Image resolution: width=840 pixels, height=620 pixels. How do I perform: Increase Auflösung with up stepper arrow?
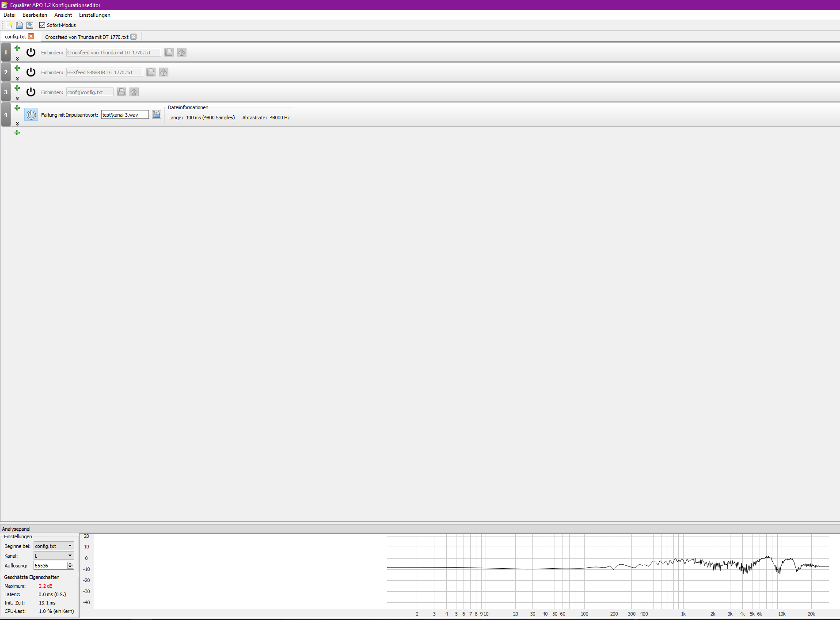pos(70,564)
